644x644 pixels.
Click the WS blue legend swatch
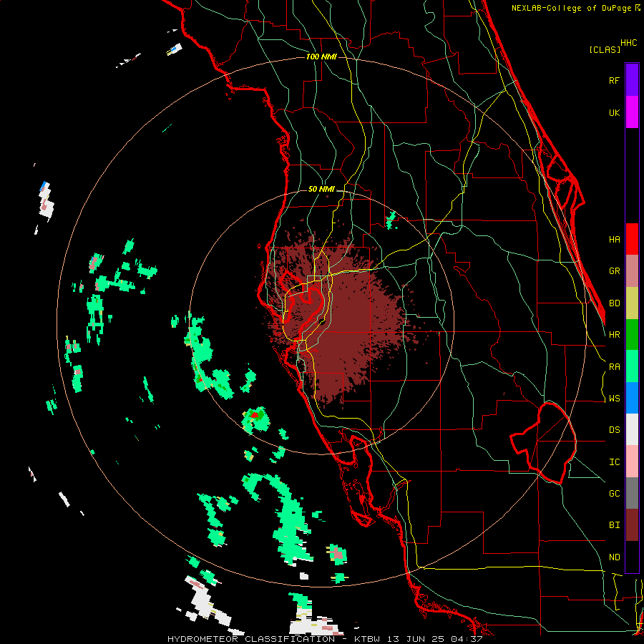pyautogui.click(x=632, y=398)
